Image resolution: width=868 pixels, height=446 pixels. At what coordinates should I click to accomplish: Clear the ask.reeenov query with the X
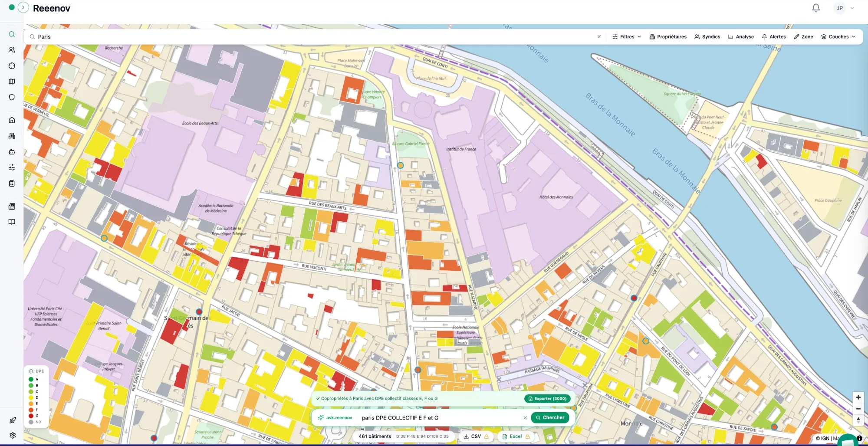[525, 418]
